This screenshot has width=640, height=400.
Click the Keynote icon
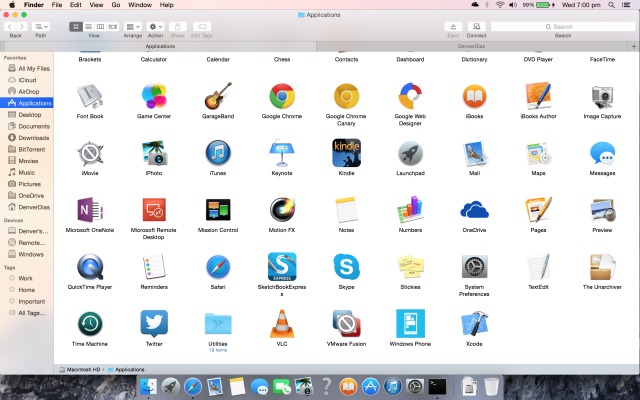282,153
